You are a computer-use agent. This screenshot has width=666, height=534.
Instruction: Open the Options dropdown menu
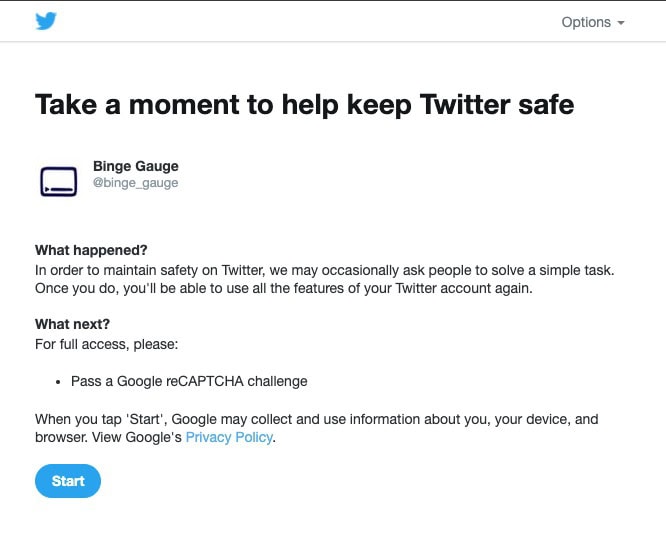587,22
